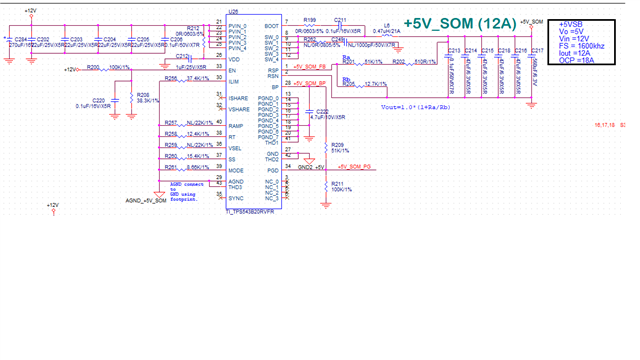Click the +12V port feeding R200
This screenshot has width=640, height=360.
click(x=71, y=70)
